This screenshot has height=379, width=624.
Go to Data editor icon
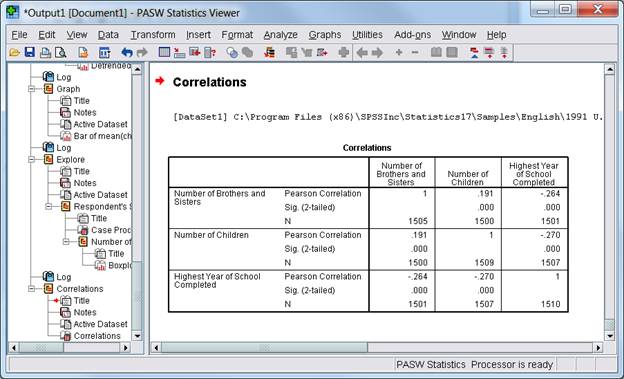(x=164, y=52)
